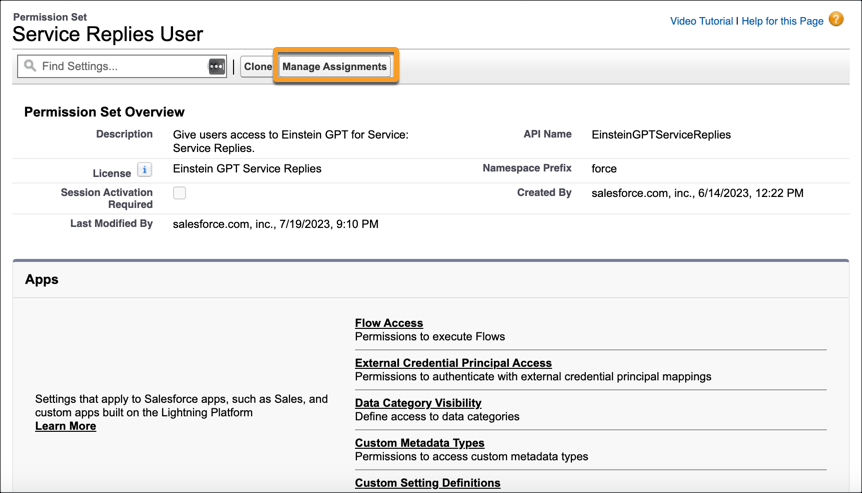Open the Flow Access settings
Screen dimensions: 862x493
click(389, 323)
